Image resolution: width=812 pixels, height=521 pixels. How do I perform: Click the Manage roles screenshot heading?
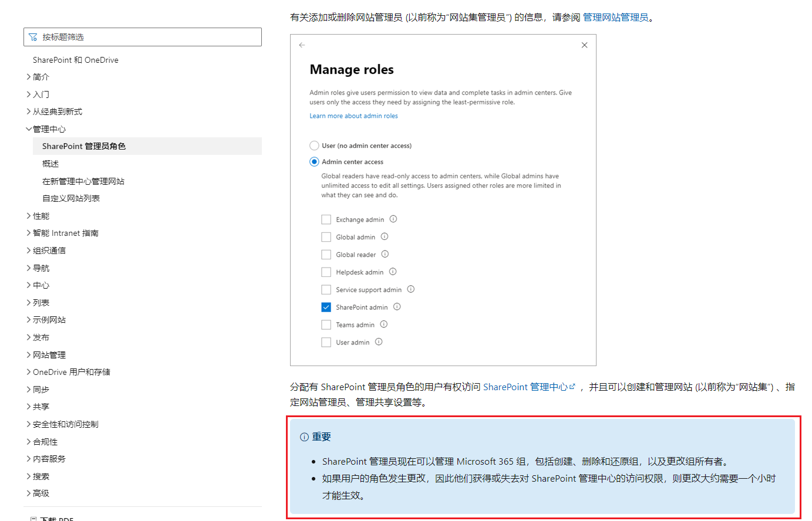pos(352,70)
